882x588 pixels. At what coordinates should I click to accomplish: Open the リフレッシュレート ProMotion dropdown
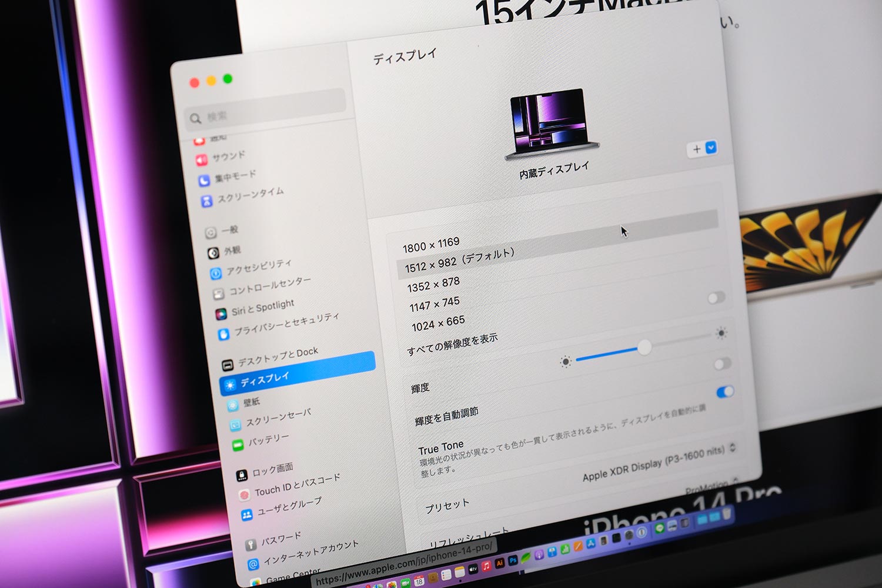tap(711, 486)
